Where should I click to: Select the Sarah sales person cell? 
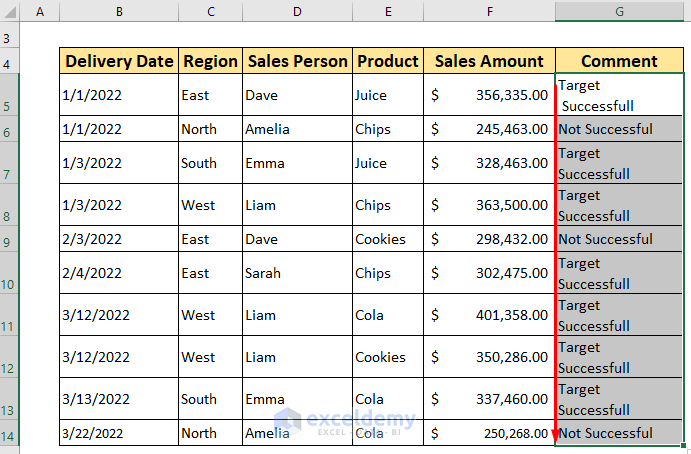point(296,273)
